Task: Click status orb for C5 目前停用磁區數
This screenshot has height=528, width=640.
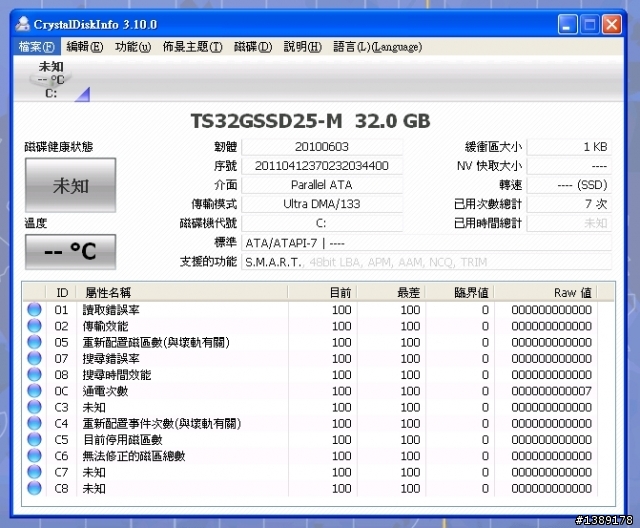Action: pos(35,439)
